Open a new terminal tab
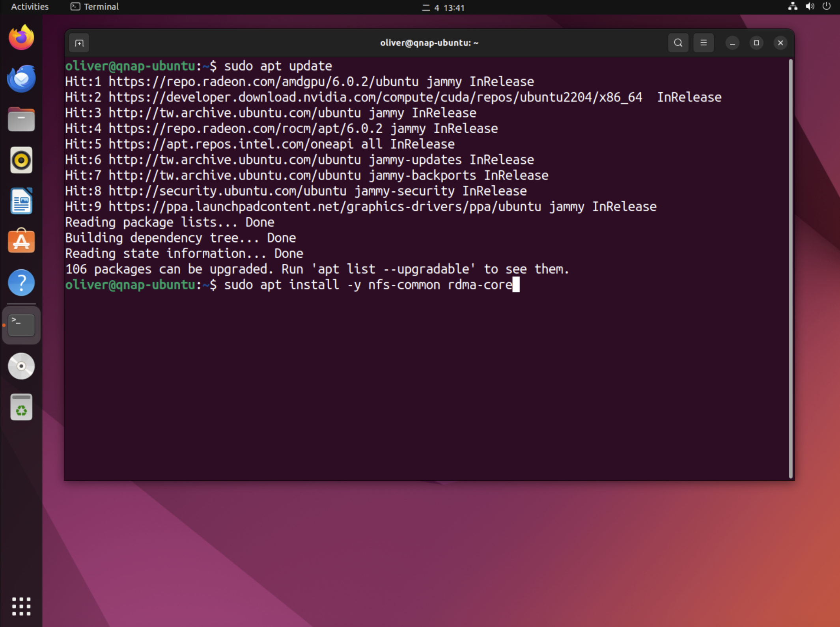This screenshot has width=840, height=627. coord(79,43)
